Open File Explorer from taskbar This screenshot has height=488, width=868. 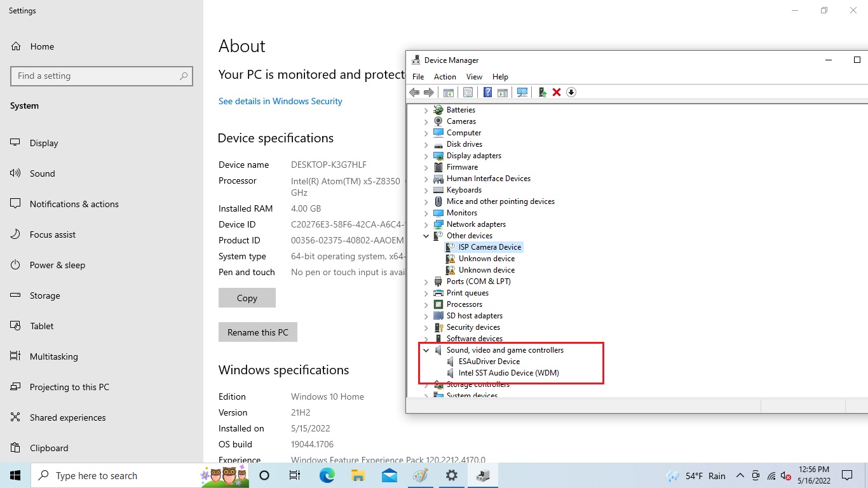[358, 475]
